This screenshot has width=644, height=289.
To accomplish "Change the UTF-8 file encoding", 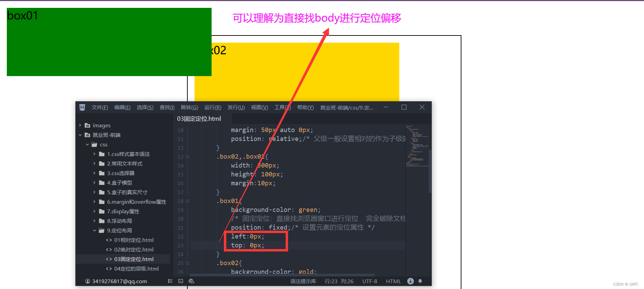I will point(370,281).
